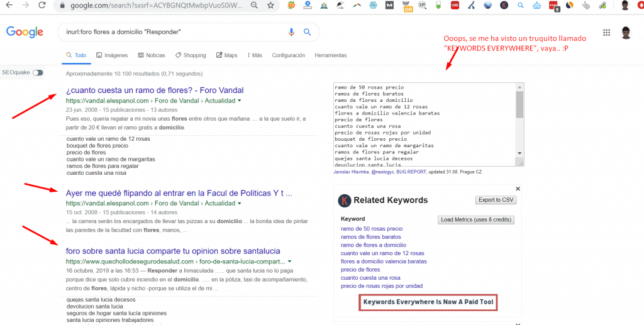Reload the page using the refresh icon
This screenshot has height=325, width=644.
tap(42, 5)
